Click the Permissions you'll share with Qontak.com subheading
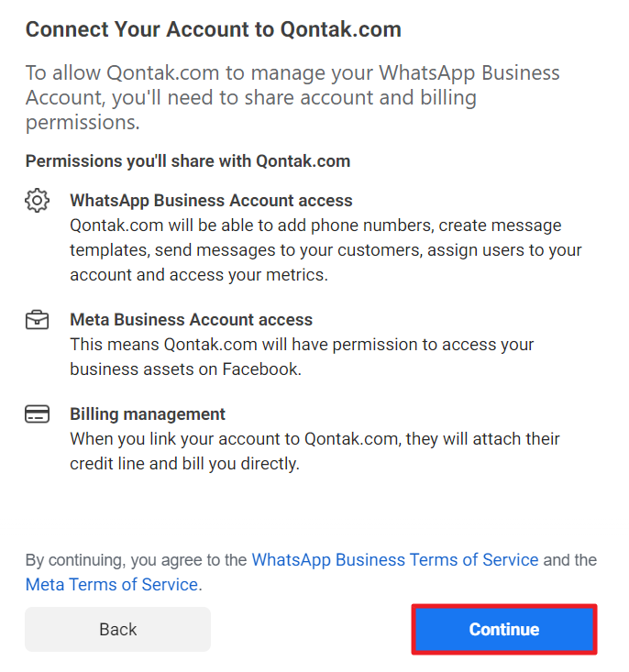This screenshot has width=629, height=672. tap(188, 161)
